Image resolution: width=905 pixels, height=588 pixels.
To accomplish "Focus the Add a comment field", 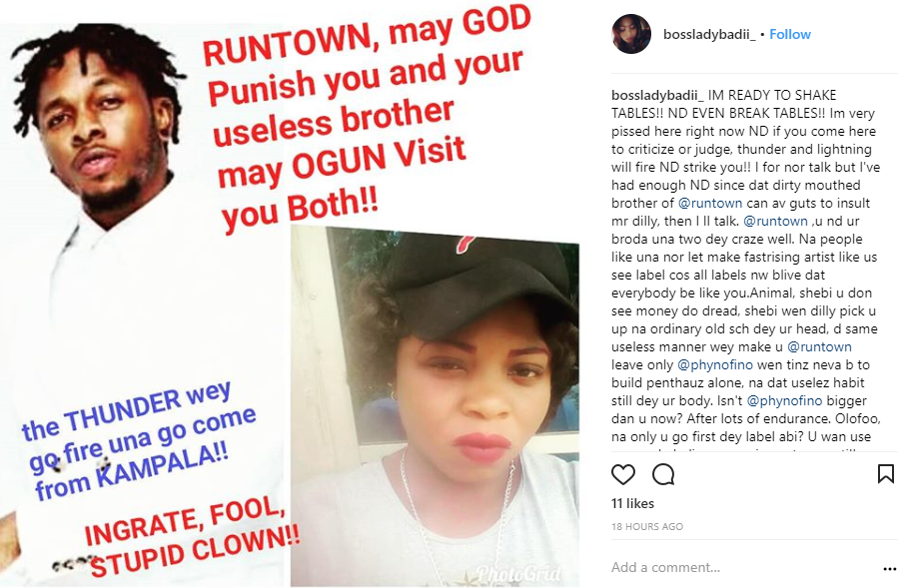I will click(x=739, y=568).
